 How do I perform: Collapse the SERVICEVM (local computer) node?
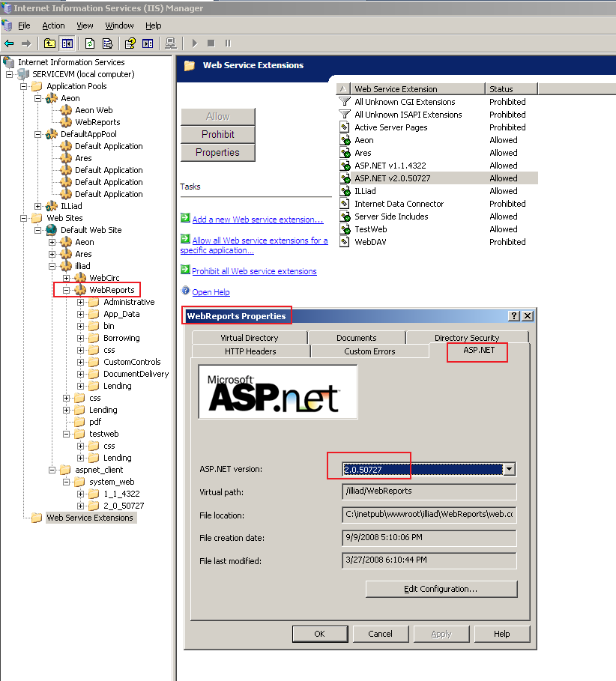9,74
